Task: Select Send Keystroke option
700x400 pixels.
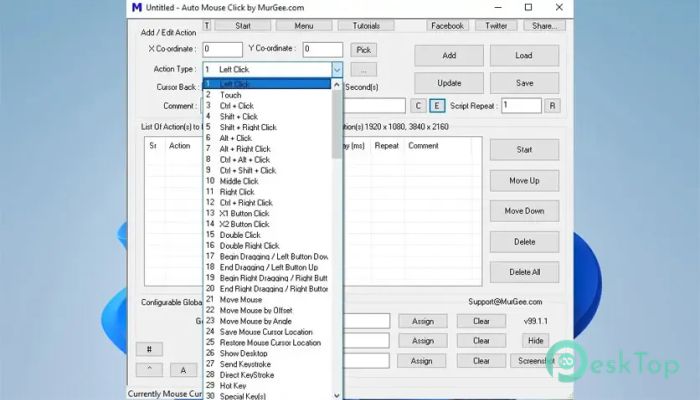Action: pyautogui.click(x=267, y=364)
